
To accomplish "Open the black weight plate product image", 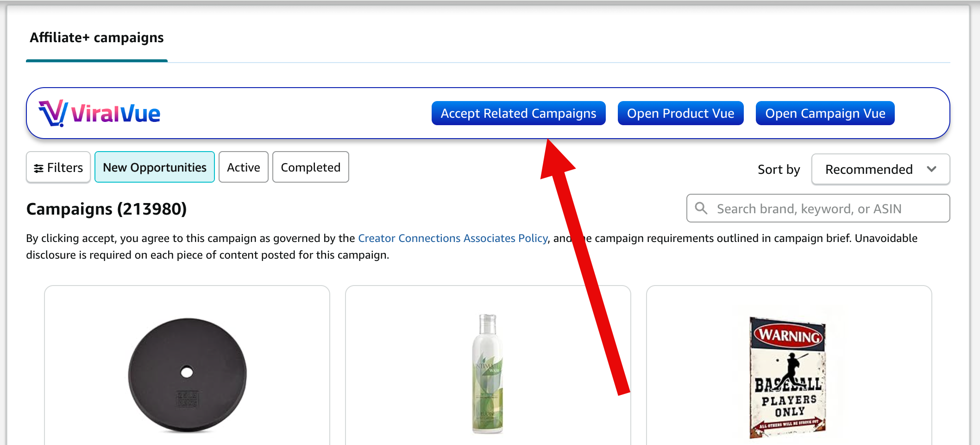I will click(x=187, y=375).
